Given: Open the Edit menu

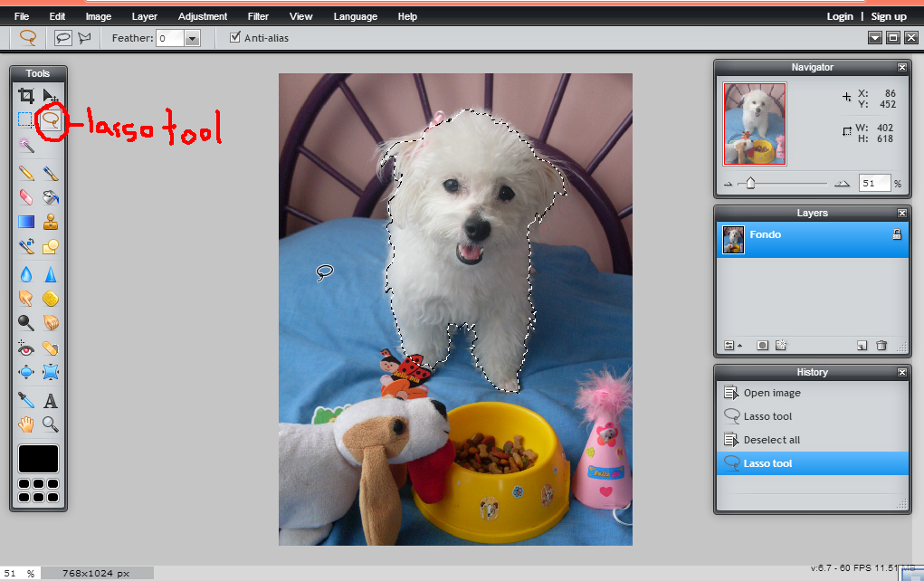Looking at the screenshot, I should pos(57,16).
